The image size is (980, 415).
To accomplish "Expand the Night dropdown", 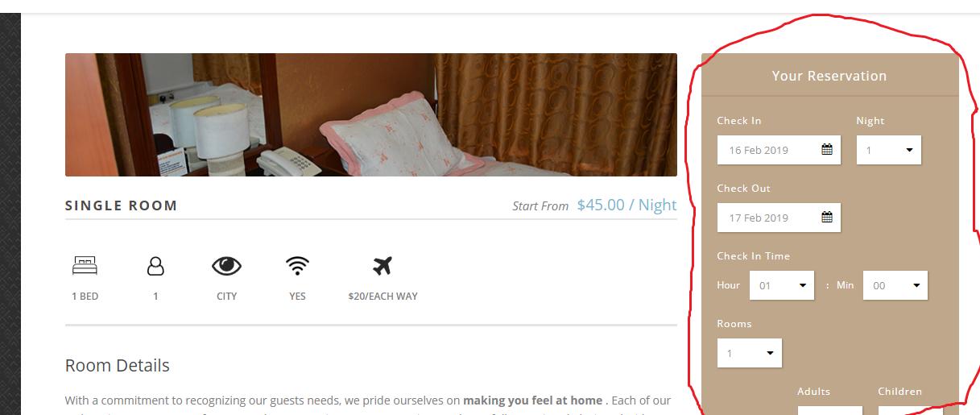I will (x=889, y=150).
